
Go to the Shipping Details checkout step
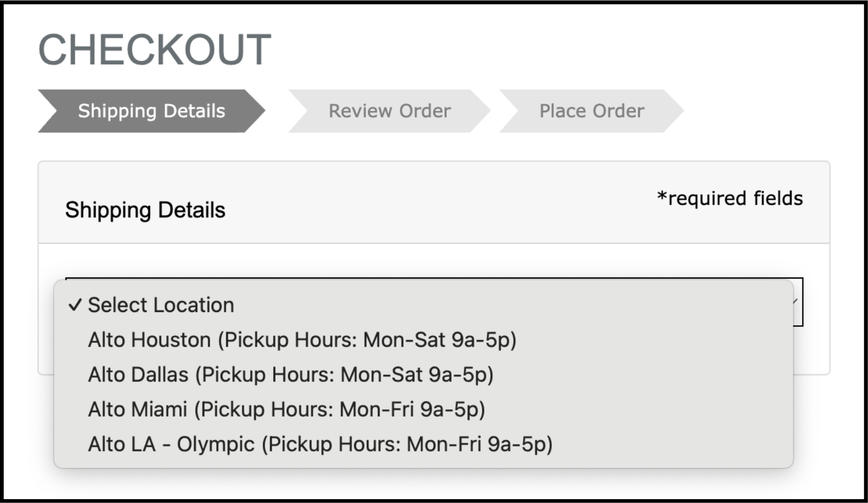pos(151,111)
